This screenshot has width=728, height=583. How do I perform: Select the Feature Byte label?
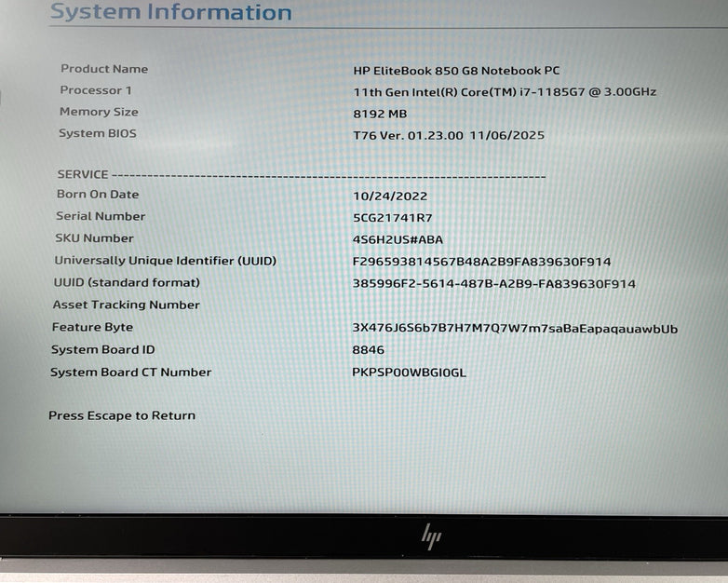pos(92,327)
